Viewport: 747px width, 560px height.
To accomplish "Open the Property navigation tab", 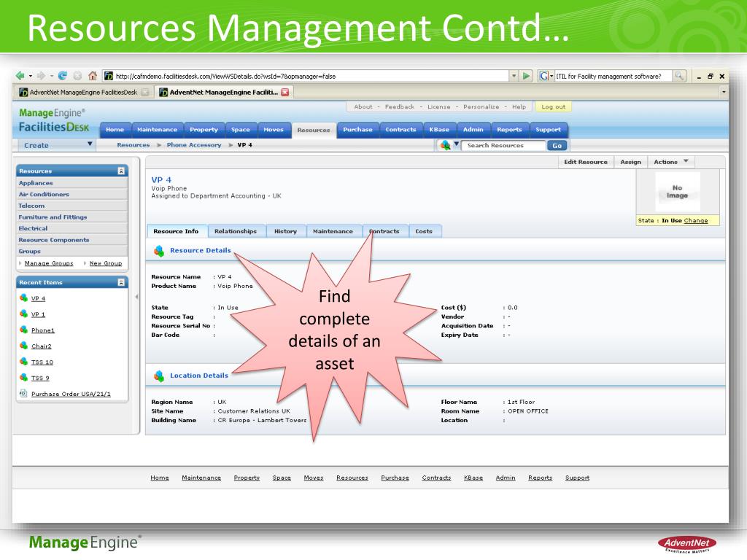I will [x=204, y=130].
